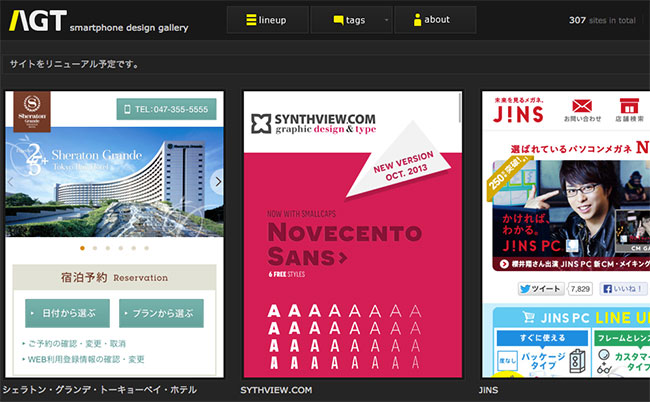Click the 店舗検索 store icon
650x402 pixels.
coord(629,106)
